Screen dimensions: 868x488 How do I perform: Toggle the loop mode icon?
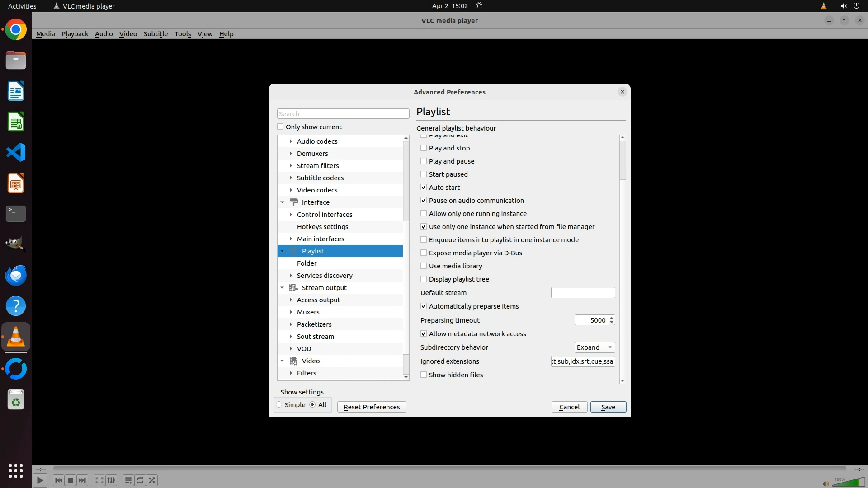point(140,480)
